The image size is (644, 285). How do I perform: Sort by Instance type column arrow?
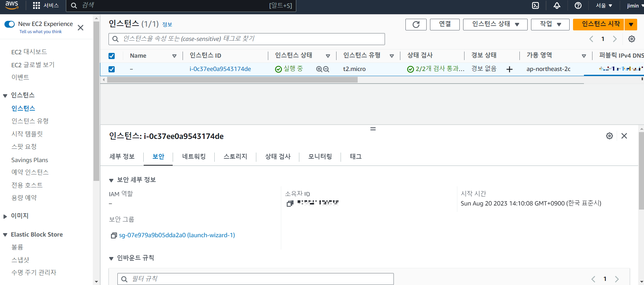pos(392,56)
